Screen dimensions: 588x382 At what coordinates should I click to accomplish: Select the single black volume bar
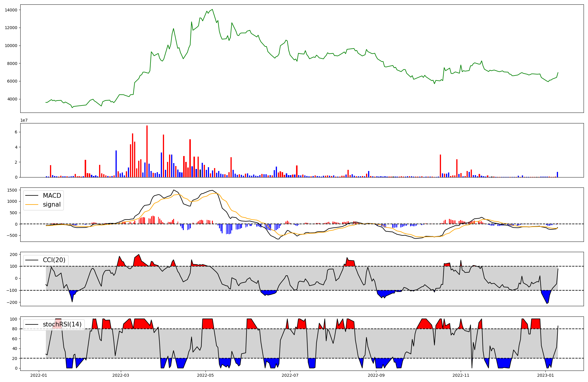[x=200, y=173]
